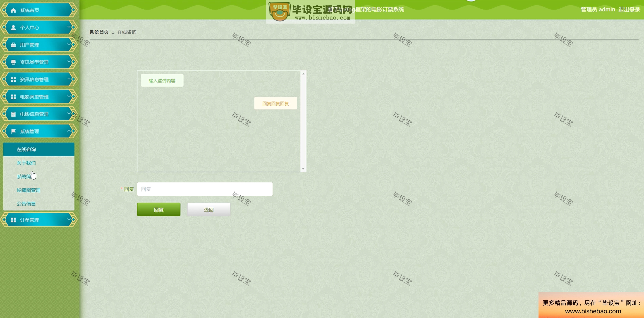The width and height of the screenshot is (644, 318).
Task: Click the 返回 button
Action: point(209,210)
